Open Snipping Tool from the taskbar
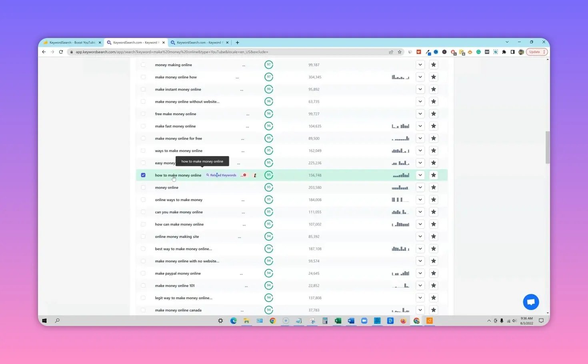 (x=312, y=320)
